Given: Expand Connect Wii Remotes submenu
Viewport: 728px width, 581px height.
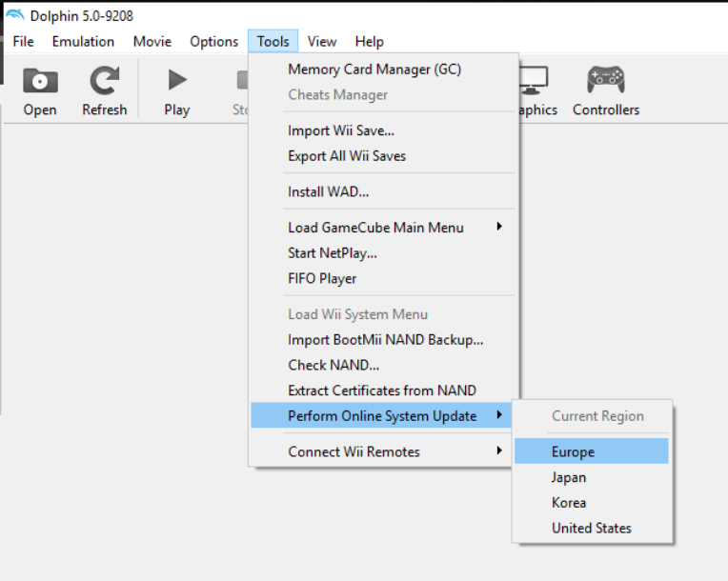Looking at the screenshot, I should (x=354, y=451).
